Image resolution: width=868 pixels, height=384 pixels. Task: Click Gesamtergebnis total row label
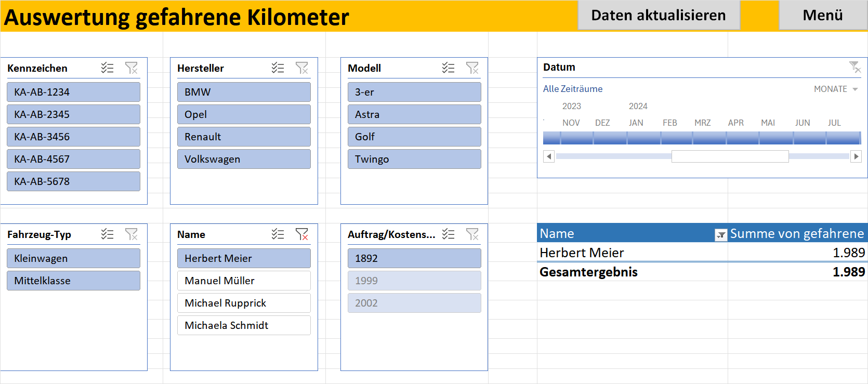click(x=588, y=272)
